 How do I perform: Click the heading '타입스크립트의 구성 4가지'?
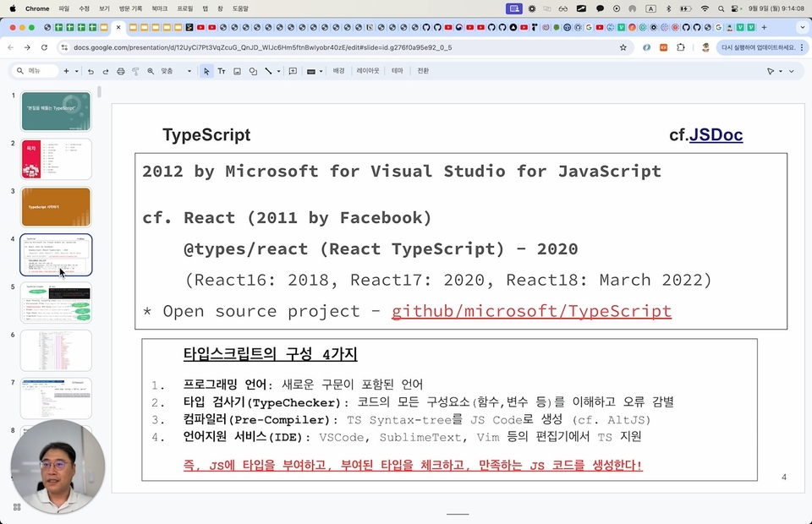[x=271, y=354]
